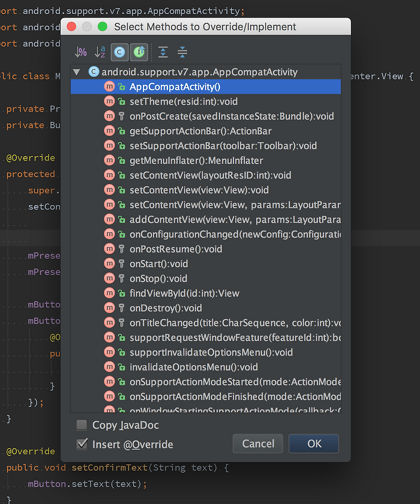Viewport: 420px width, 504px height.
Task: Select setTheme(resid:int):void method
Action: click(x=205, y=102)
